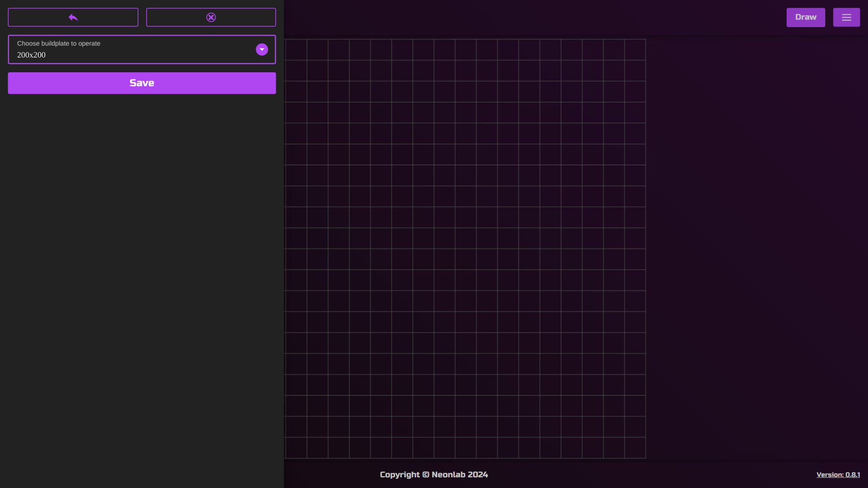Expand navigation options with the menu icon
Viewport: 868px width, 488px height.
click(x=846, y=17)
